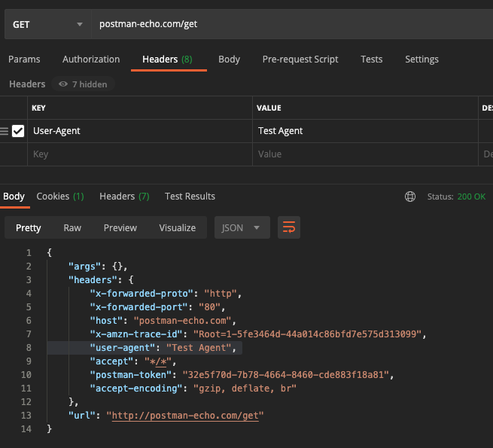Screen dimensions: 493x448
Task: Click the request URL field postman-echo.com/get
Action: (x=292, y=24)
